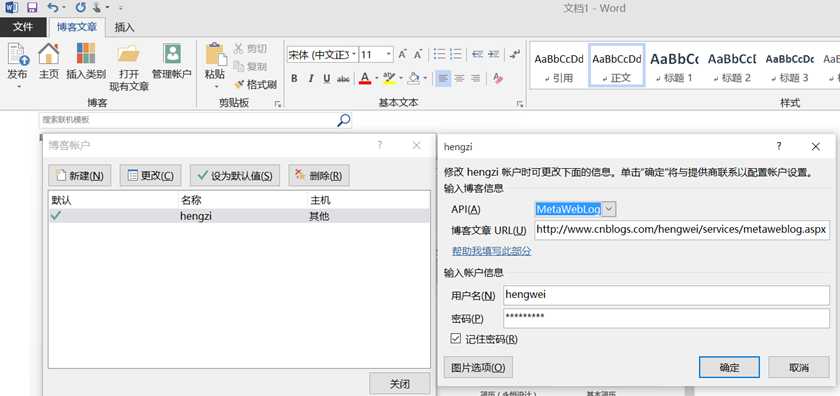Screen dimensions: 840x396
Task: Open the File (文件) tab
Action: [x=22, y=27]
